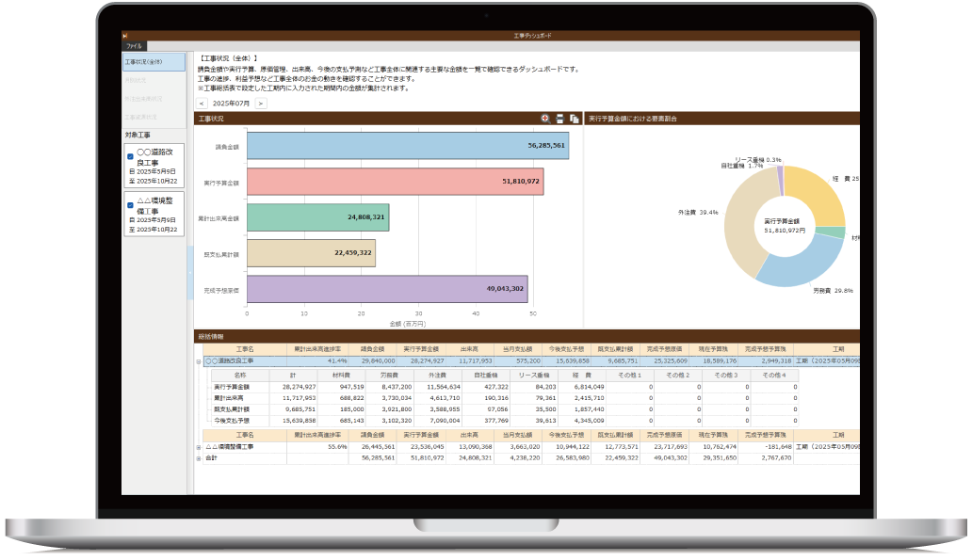The width and height of the screenshot is (972, 560).
Task: Collapse the ○○道路改良工事 row in the table
Action: pos(199,360)
